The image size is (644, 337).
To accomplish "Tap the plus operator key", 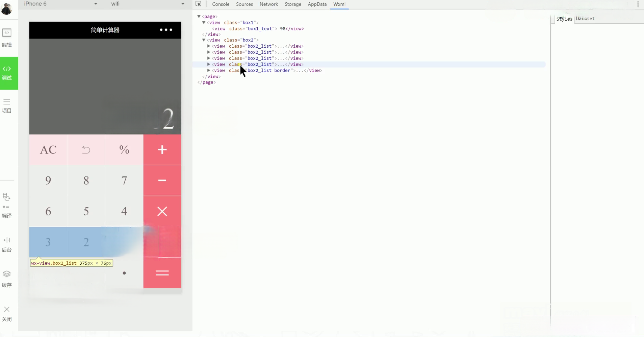I will coord(162,150).
